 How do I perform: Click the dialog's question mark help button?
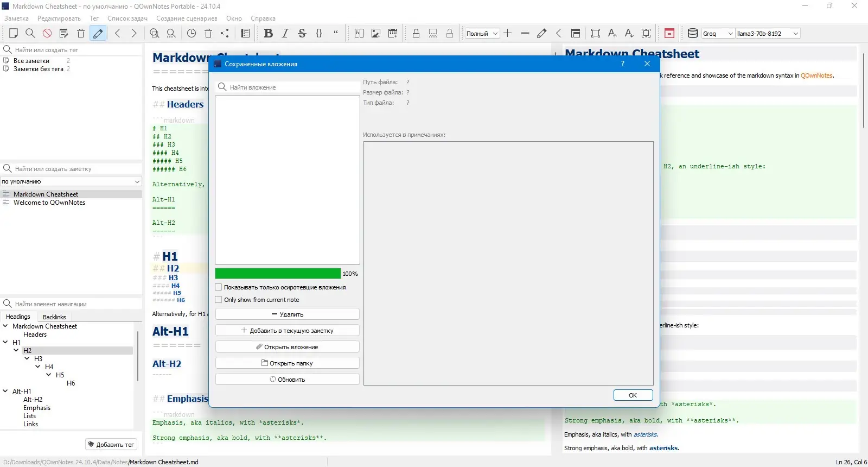click(623, 64)
